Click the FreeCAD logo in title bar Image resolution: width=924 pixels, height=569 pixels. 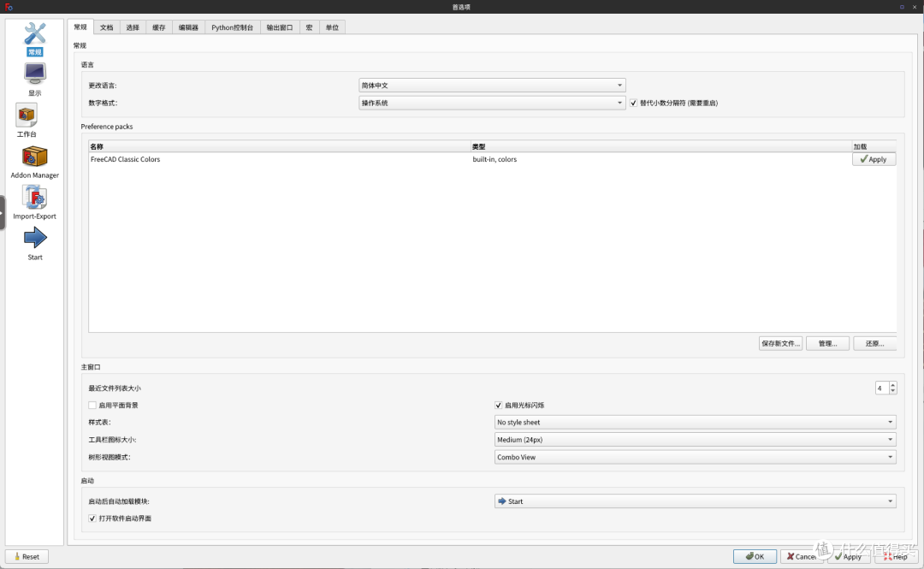point(9,7)
